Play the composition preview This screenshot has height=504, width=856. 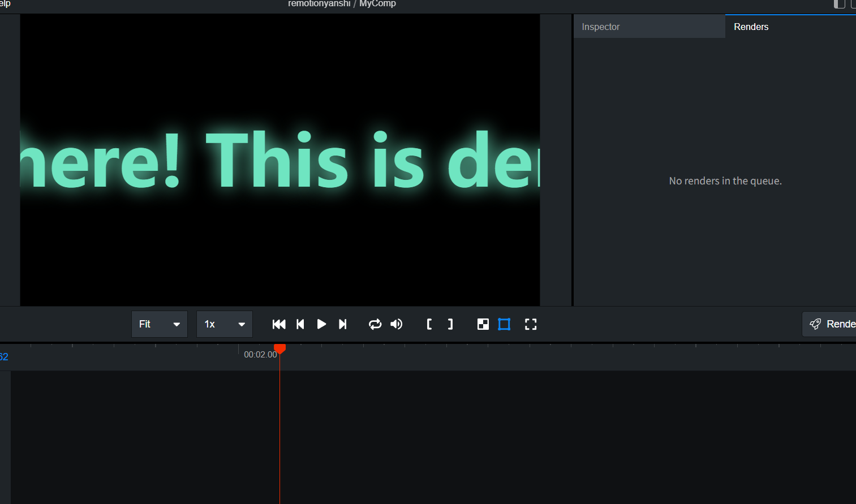(x=321, y=324)
